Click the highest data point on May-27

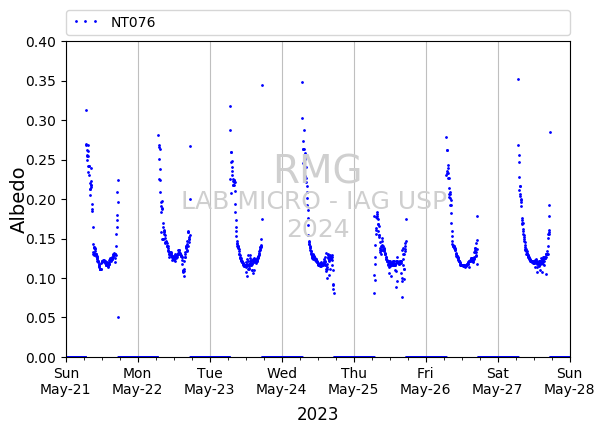518,79
